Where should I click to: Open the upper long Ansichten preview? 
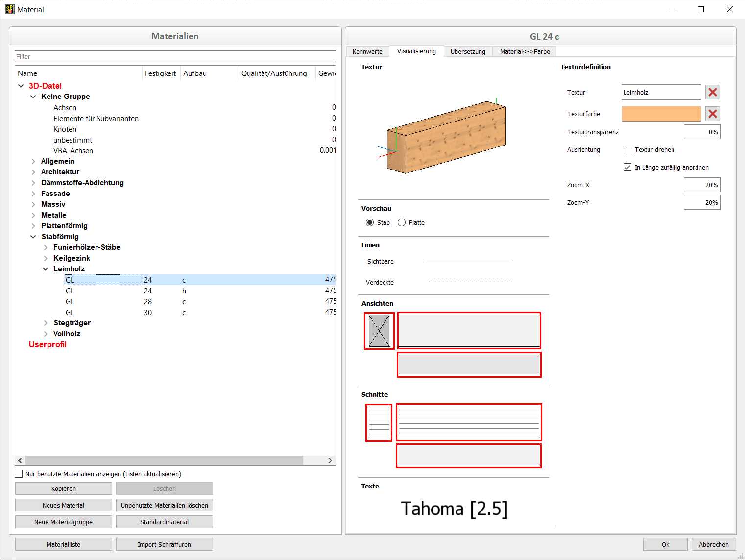pyautogui.click(x=469, y=330)
